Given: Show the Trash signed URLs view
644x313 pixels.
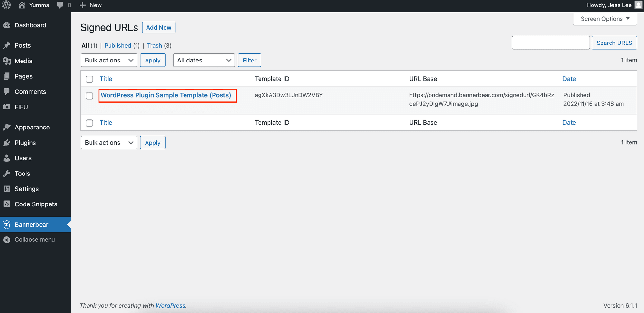Looking at the screenshot, I should pos(155,45).
